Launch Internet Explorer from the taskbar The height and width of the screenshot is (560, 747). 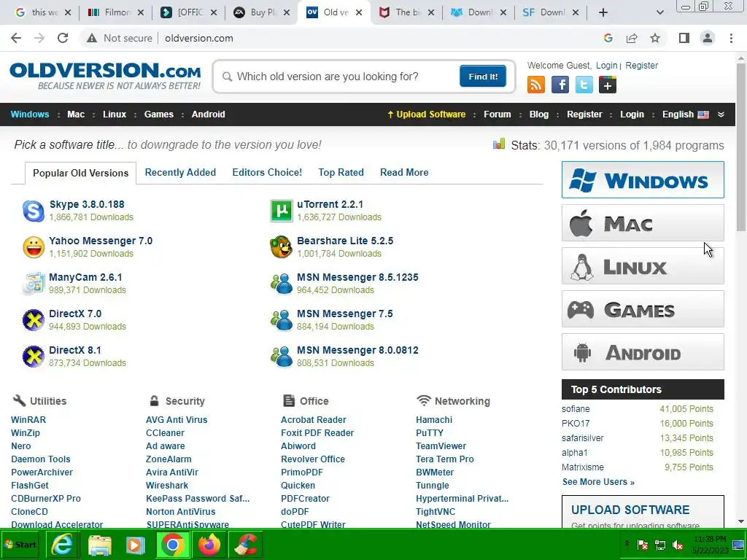[62, 545]
